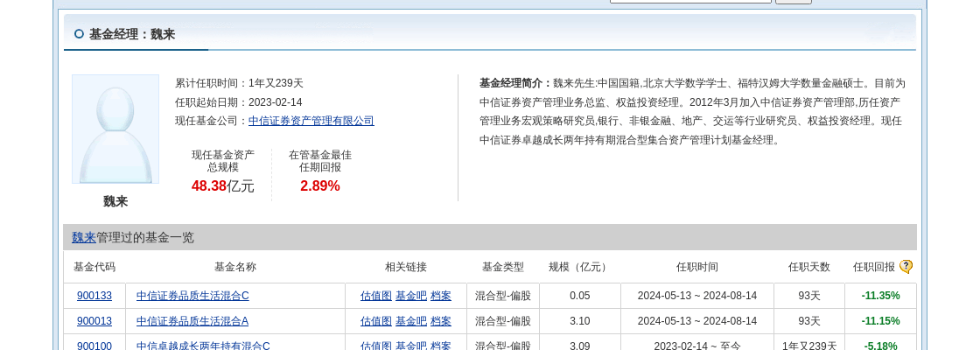Open fund code 900133
Viewport: 980px width, 350px height.
94,296
